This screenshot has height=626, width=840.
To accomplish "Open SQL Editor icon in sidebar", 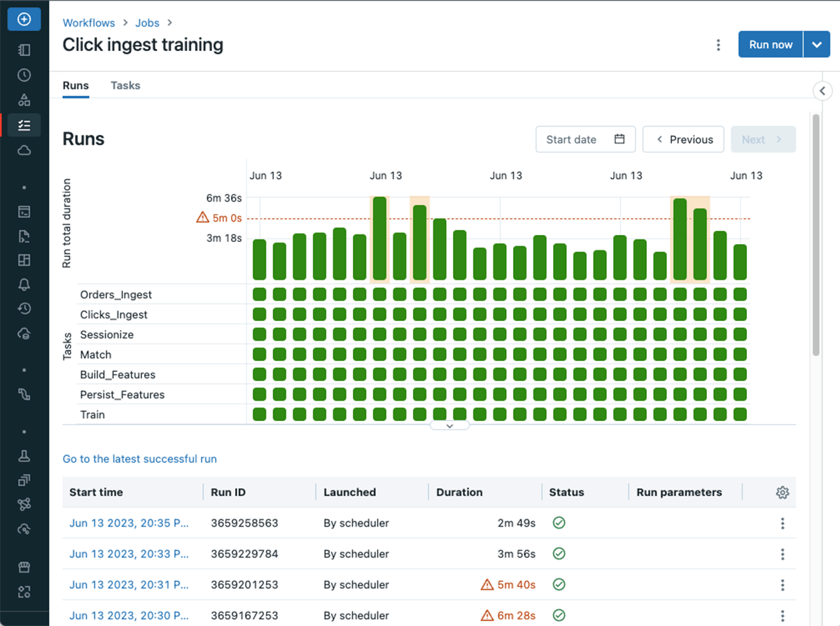I will (24, 211).
